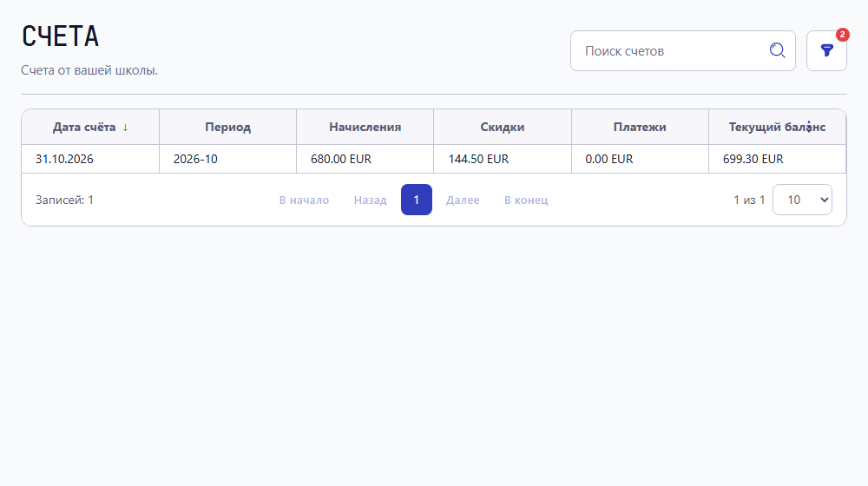868x486 pixels.
Task: Click the 1 из 1 page indicator
Action: coord(749,200)
